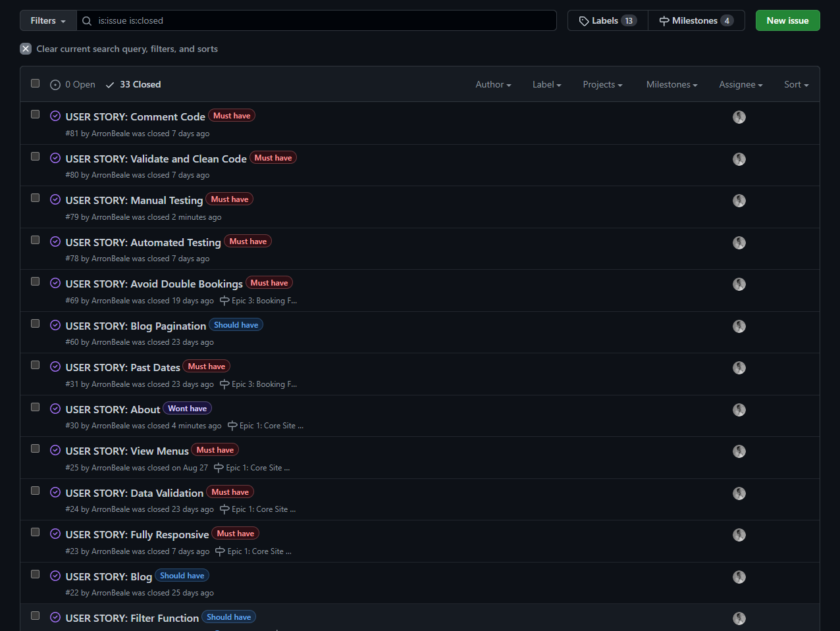
Task: Click closed status icon for Validate and Clean Code
Action: pos(55,159)
